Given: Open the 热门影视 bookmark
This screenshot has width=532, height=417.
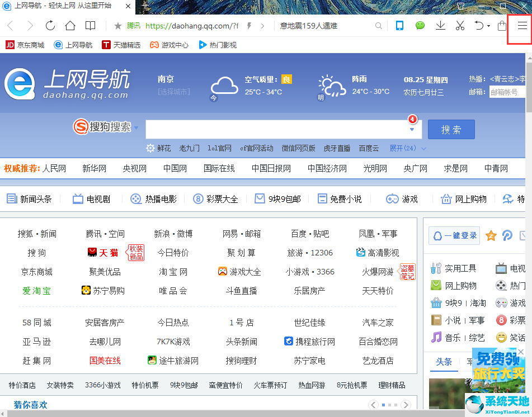Looking at the screenshot, I should (218, 45).
